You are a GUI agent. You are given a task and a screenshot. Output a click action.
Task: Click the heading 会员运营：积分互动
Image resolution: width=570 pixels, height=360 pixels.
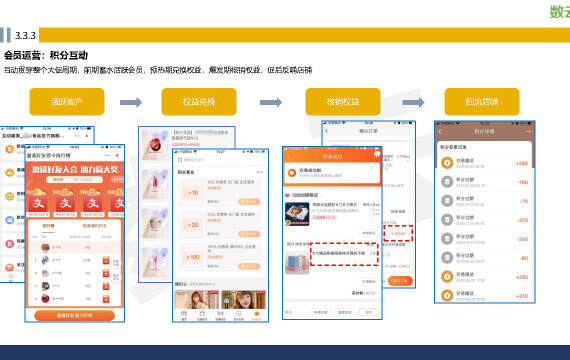[46, 55]
